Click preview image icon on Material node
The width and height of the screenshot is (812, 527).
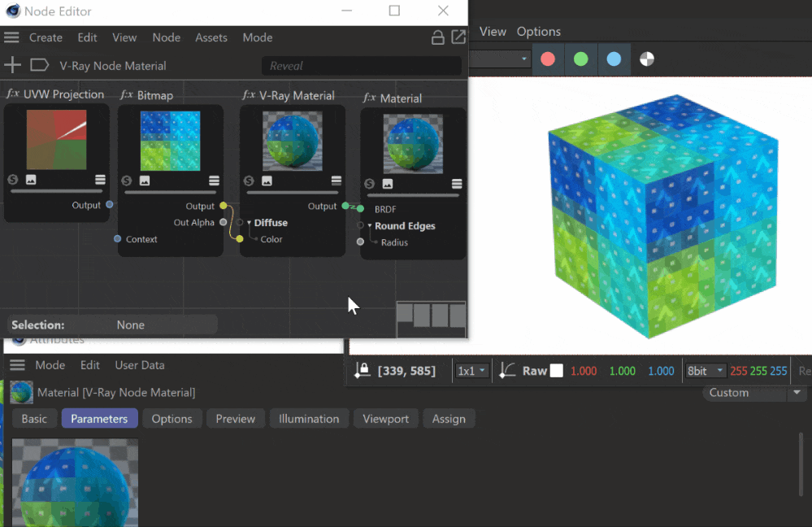388,184
